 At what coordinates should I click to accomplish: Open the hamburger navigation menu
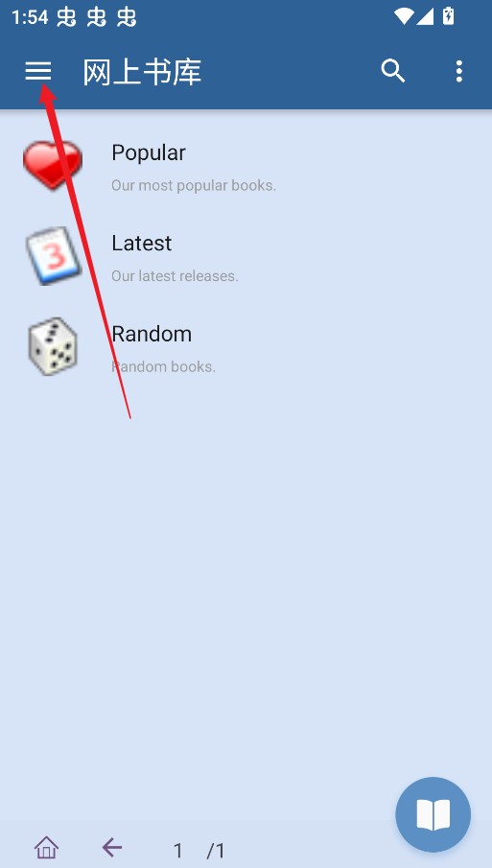pyautogui.click(x=38, y=71)
